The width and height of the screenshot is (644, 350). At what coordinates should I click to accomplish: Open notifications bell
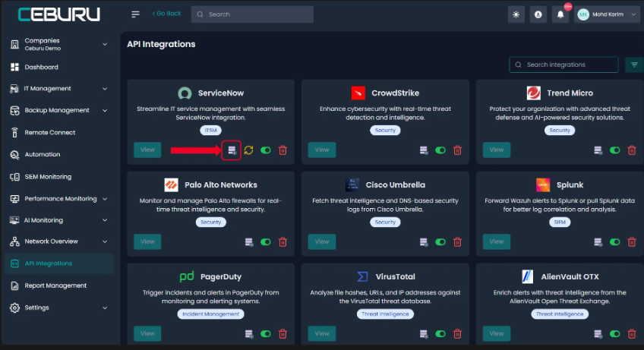tap(560, 14)
